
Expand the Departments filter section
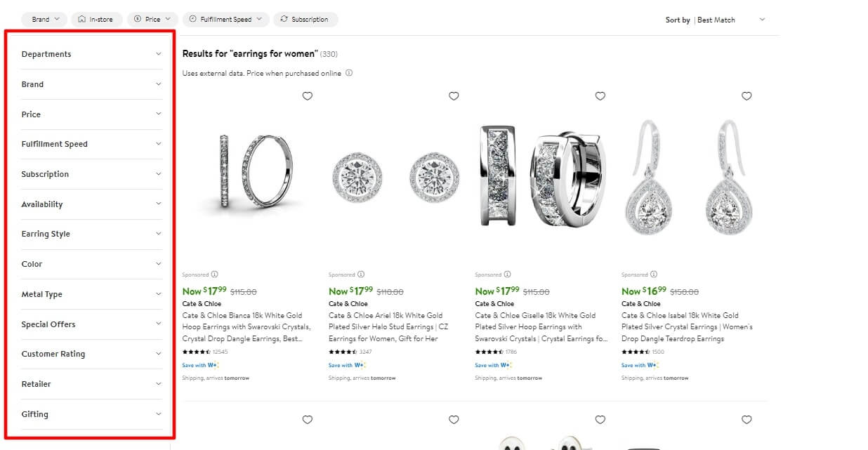tap(91, 54)
